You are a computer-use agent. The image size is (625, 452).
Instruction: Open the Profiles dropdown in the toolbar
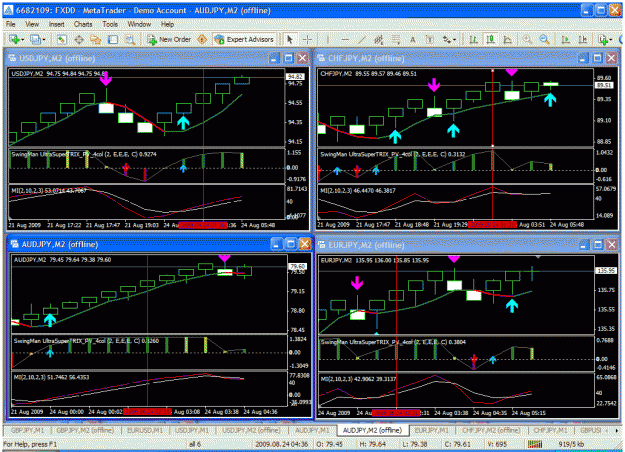click(x=37, y=39)
